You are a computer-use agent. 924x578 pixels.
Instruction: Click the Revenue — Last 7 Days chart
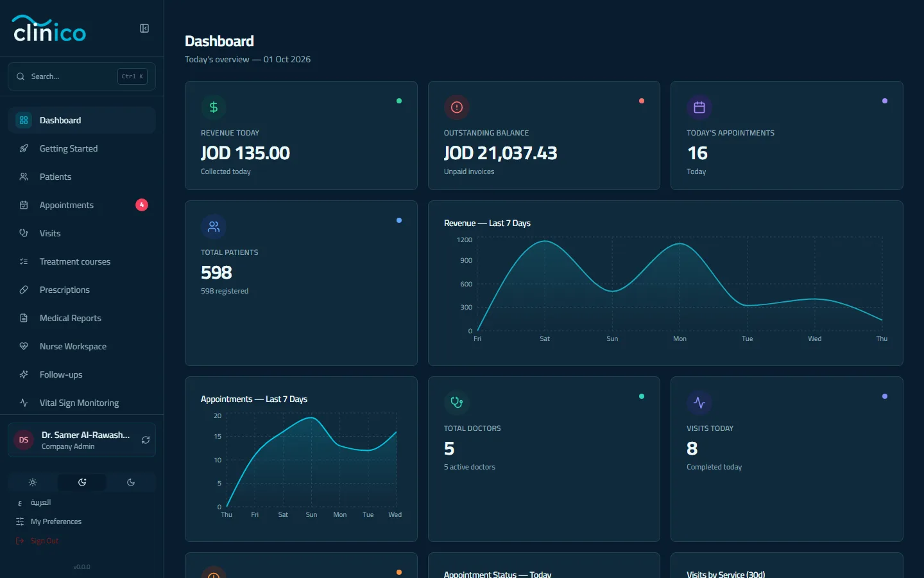coord(665,283)
